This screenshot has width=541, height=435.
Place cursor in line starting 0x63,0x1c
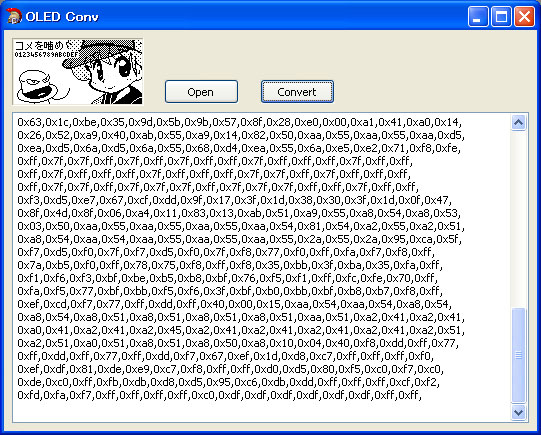[x=239, y=122]
